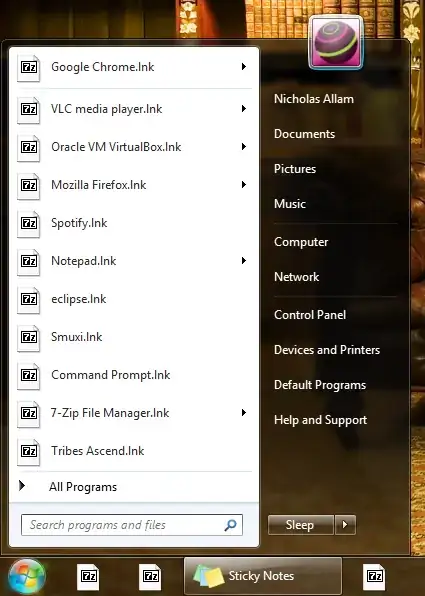The width and height of the screenshot is (425, 596).
Task: Click the 7-Zip File Manager.lnk icon
Action: click(29, 414)
